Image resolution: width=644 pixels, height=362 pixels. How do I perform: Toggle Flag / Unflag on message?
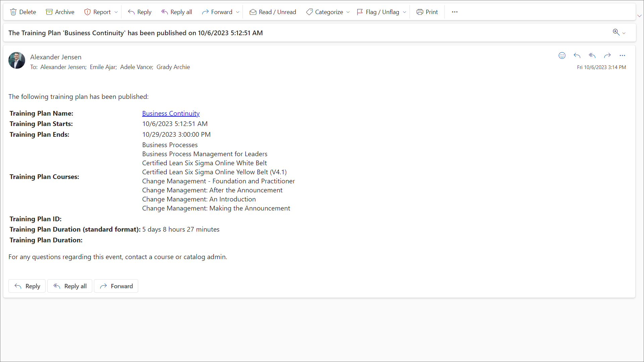(378, 12)
